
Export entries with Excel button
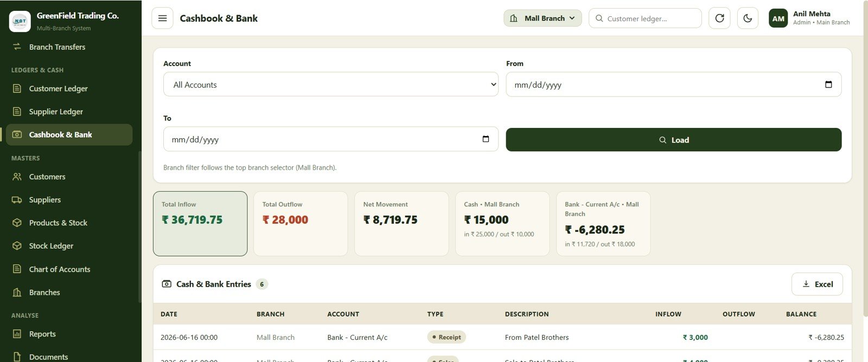click(x=817, y=284)
